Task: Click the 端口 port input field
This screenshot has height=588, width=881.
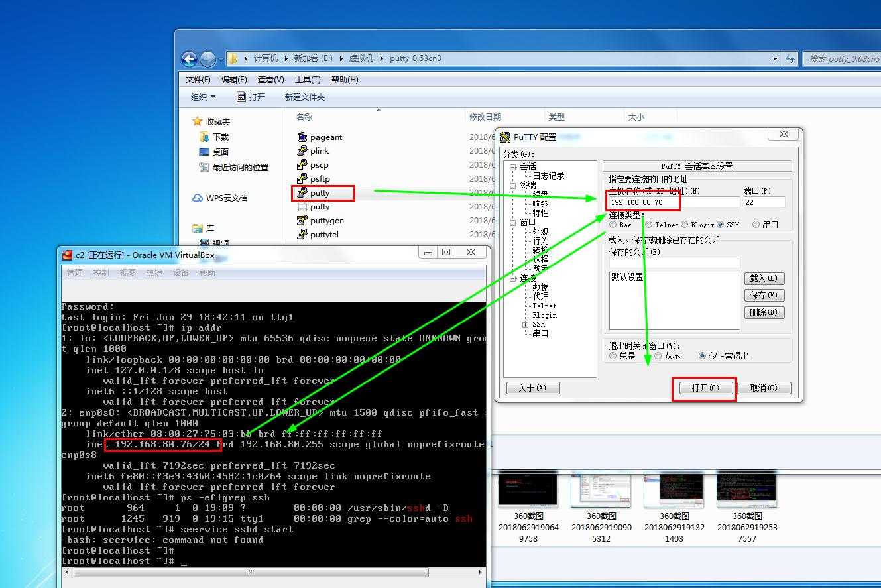Action: (764, 202)
